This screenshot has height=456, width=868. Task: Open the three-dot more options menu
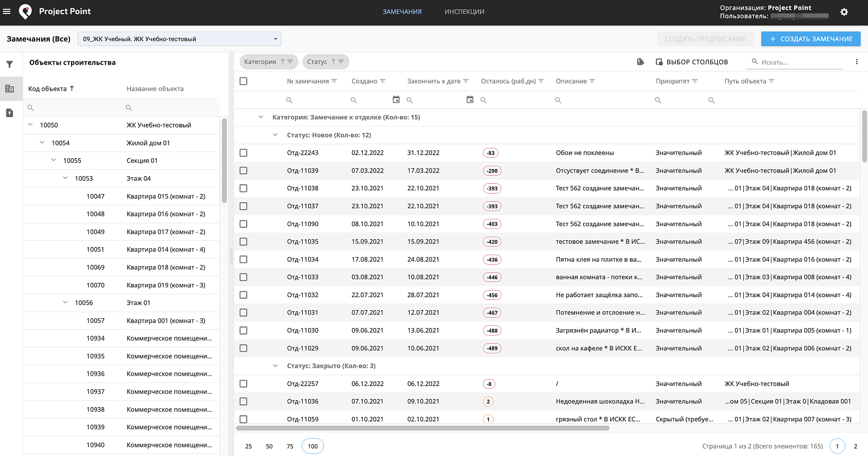coord(857,62)
